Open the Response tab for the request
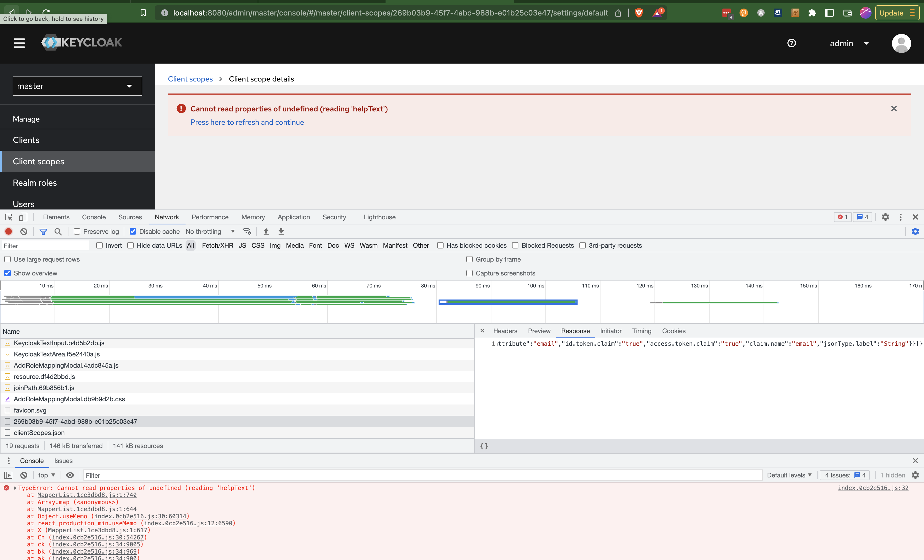 point(575,331)
